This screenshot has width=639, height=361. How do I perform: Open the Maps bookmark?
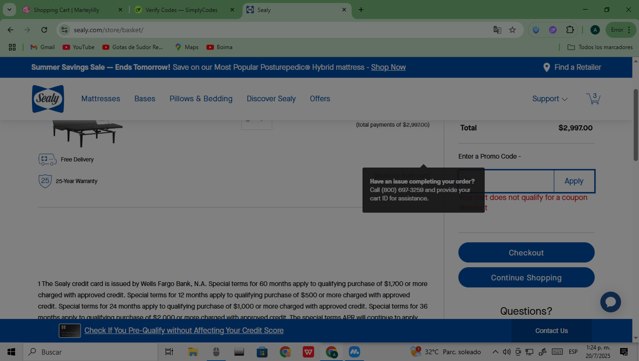(186, 47)
